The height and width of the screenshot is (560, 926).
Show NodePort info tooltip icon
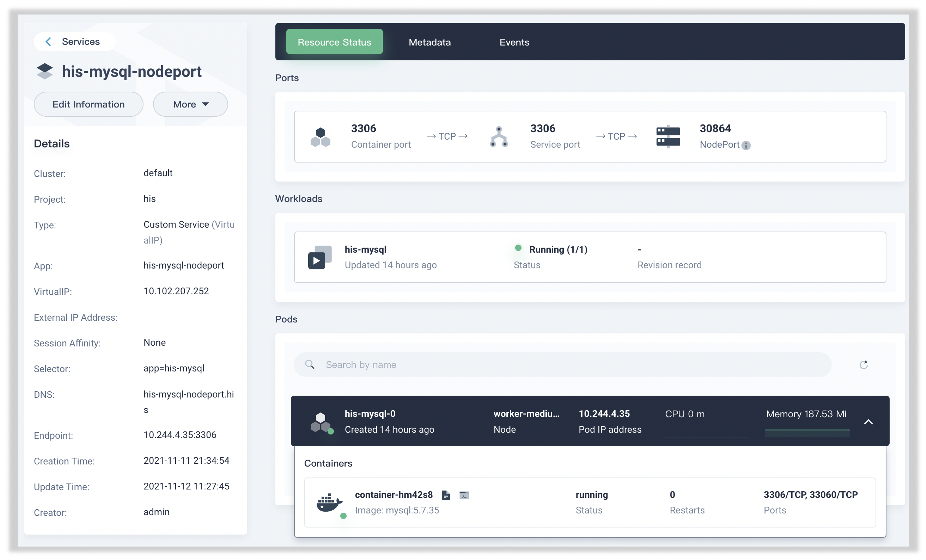(x=746, y=145)
